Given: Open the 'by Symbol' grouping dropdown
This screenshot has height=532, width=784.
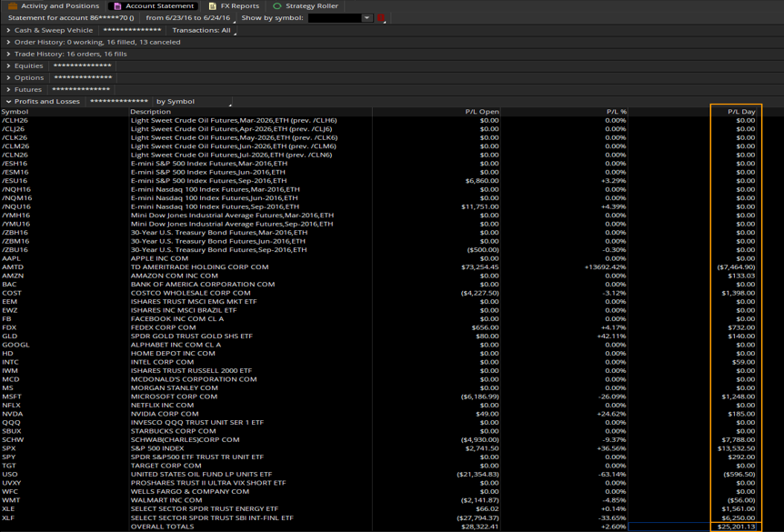Looking at the screenshot, I should (193, 102).
